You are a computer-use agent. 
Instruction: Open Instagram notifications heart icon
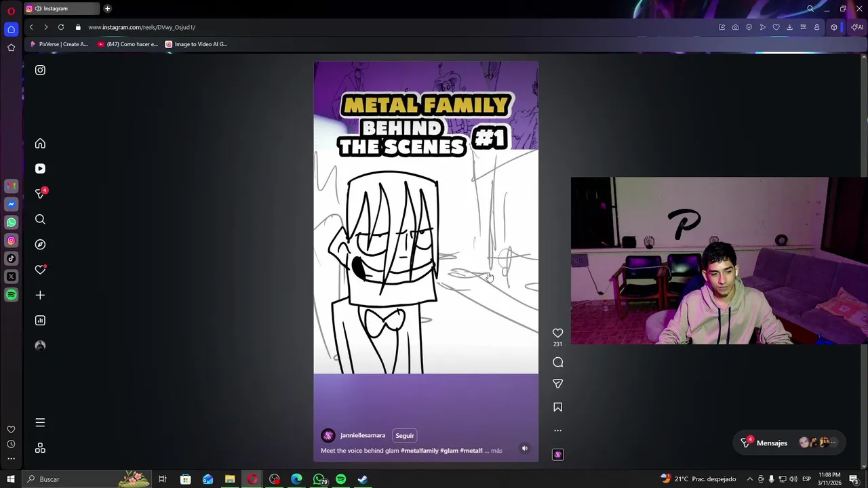[40, 269]
